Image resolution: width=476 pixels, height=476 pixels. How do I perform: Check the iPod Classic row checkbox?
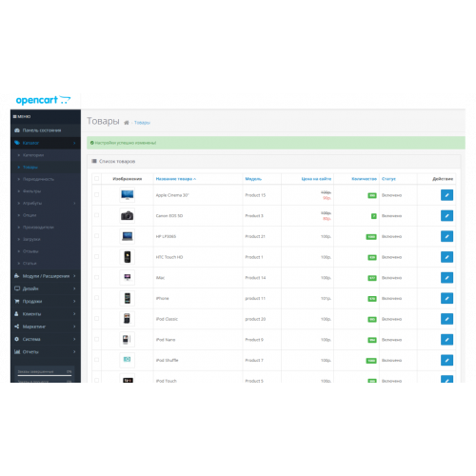[96, 318]
